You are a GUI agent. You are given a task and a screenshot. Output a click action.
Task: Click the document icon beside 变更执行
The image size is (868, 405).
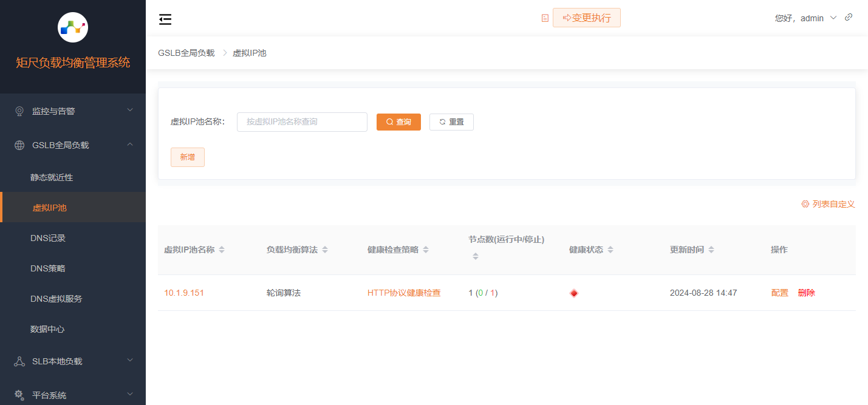pos(545,18)
